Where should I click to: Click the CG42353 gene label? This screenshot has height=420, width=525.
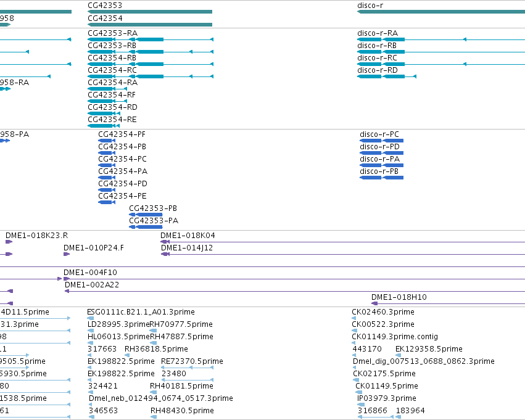105,6
